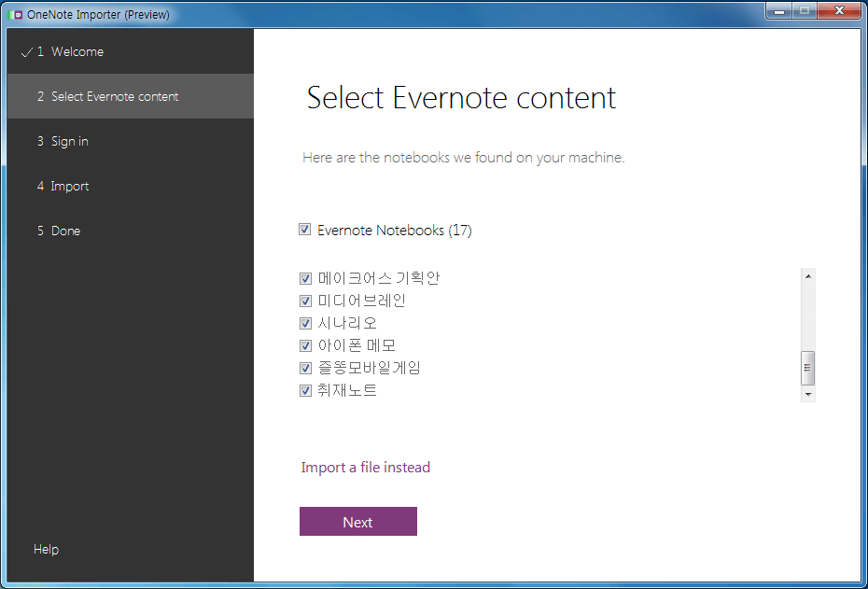Click the scrollbar down arrow
The height and width of the screenshot is (589, 868).
point(807,394)
